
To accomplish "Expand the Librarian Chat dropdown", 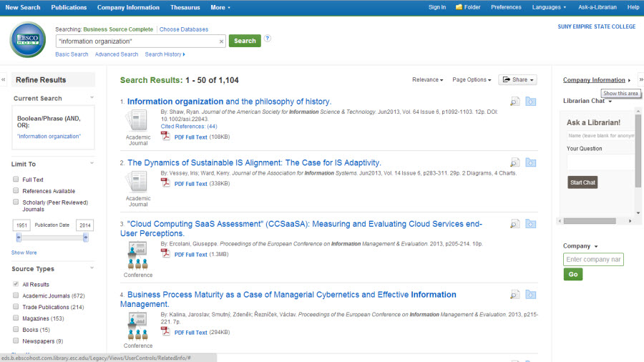I will click(610, 102).
